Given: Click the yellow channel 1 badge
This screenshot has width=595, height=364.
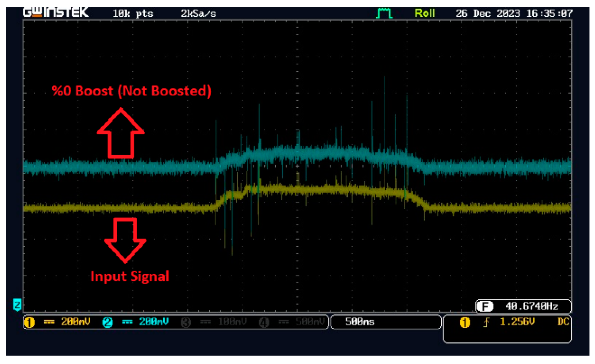Looking at the screenshot, I should (x=29, y=322).
